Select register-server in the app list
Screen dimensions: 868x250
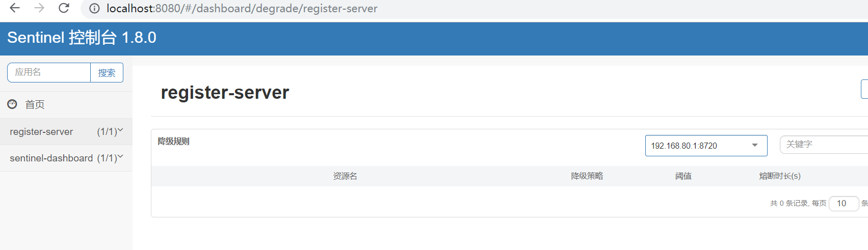point(41,132)
